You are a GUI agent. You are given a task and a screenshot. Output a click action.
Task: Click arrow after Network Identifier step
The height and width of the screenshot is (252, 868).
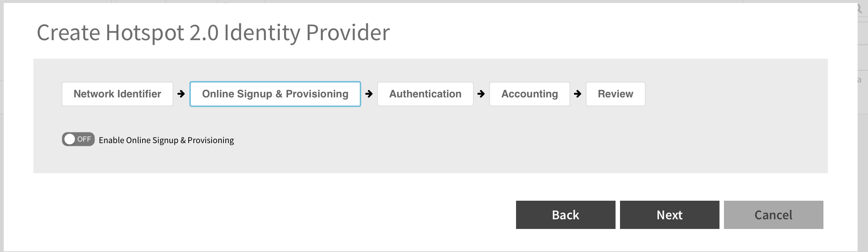point(181,94)
